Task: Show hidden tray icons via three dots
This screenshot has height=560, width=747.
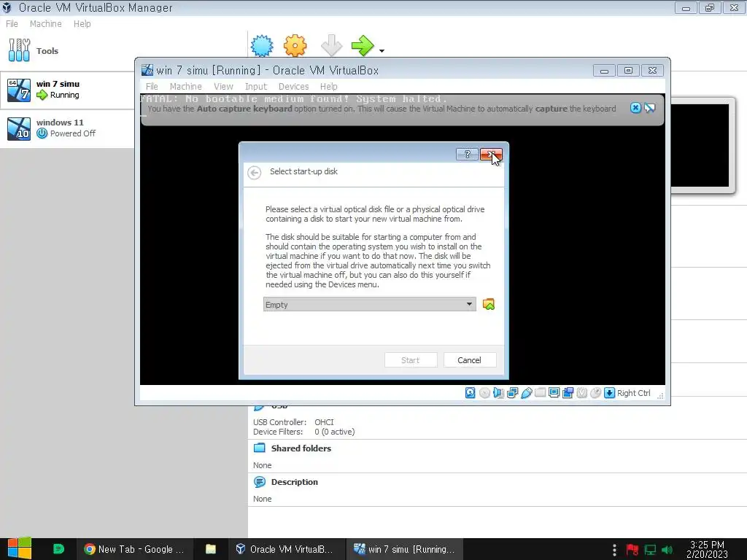Action: point(614,550)
